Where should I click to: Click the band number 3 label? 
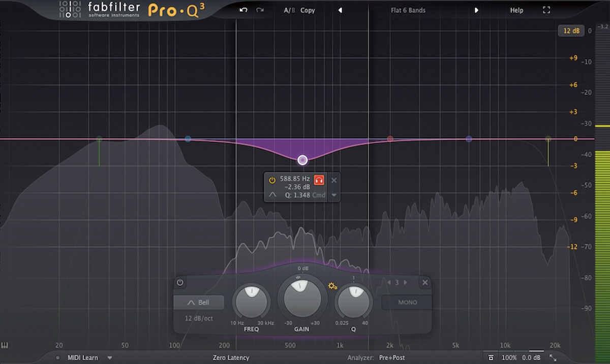tap(397, 282)
